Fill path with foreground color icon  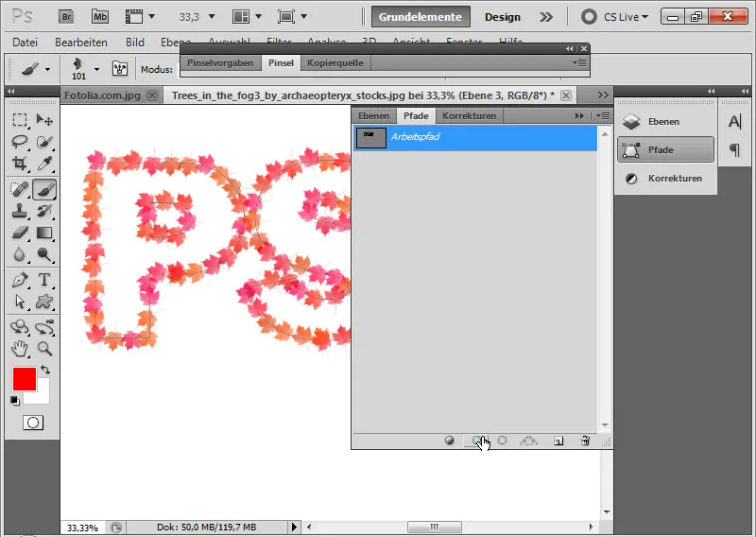pos(450,441)
